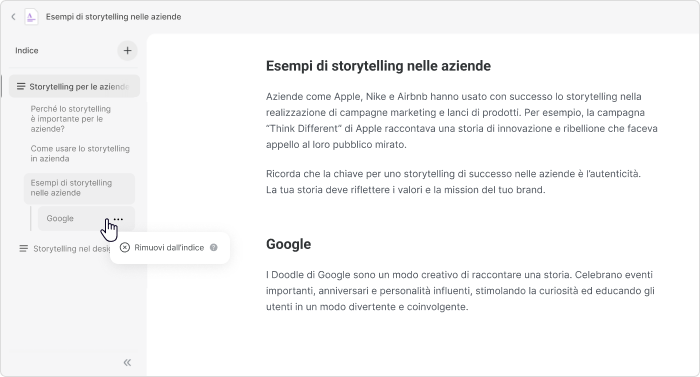
Task: Click the back arrow icon
Action: [13, 17]
